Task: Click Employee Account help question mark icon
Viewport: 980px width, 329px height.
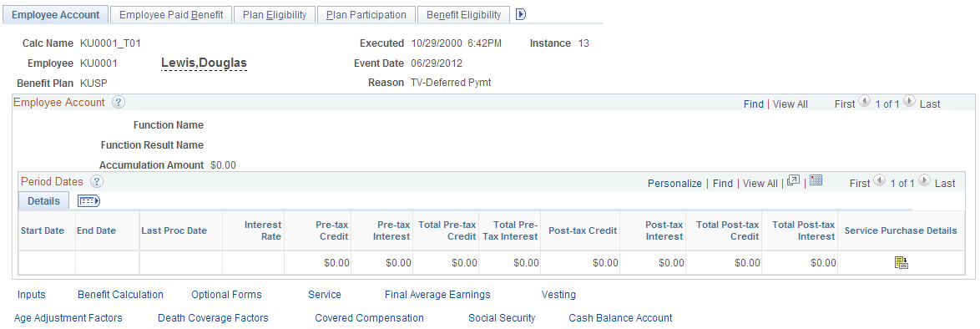Action: coord(119,102)
